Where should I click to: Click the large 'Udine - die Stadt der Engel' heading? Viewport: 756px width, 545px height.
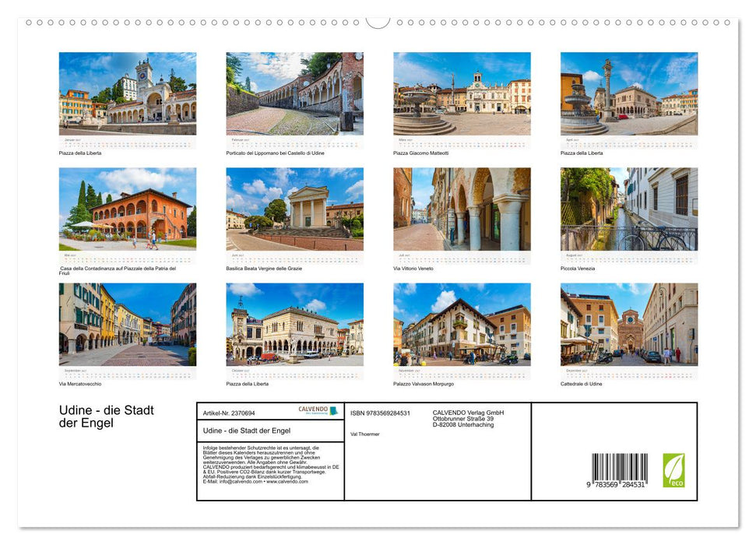click(x=106, y=417)
